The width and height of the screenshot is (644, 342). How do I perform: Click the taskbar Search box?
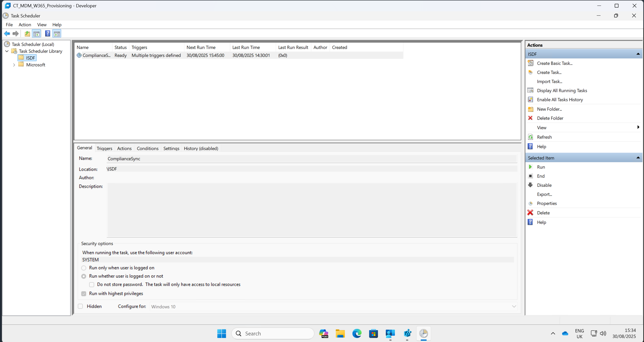273,333
